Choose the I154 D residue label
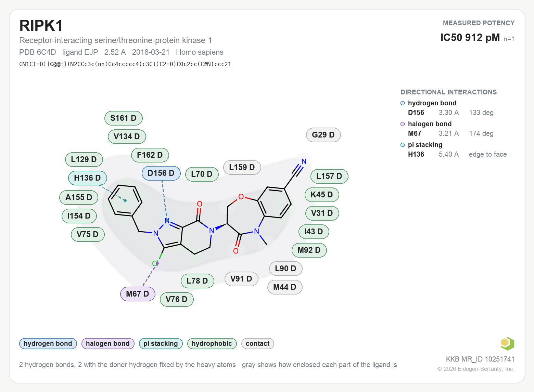This screenshot has width=534, height=392. [79, 216]
